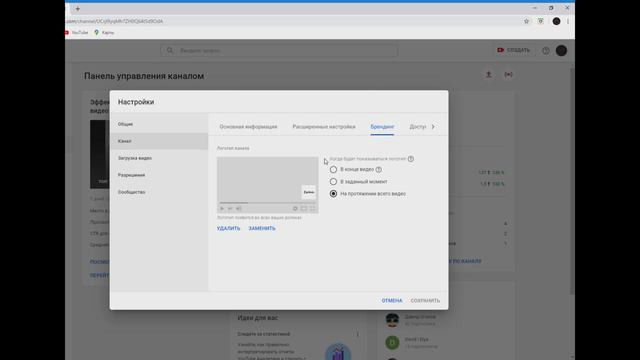This screenshot has width=640, height=360.
Task: Click the 'Идеи для вас' card options icon
Action: tap(358, 334)
